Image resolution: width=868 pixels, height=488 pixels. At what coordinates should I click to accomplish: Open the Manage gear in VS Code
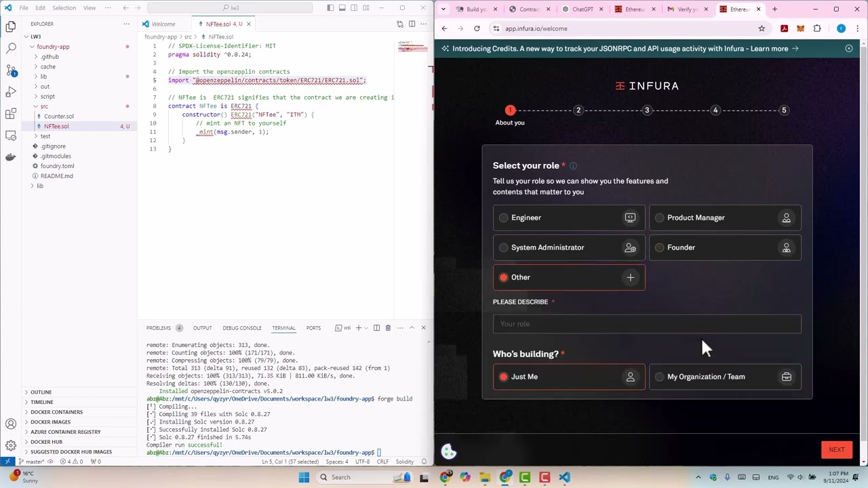pos(11,445)
